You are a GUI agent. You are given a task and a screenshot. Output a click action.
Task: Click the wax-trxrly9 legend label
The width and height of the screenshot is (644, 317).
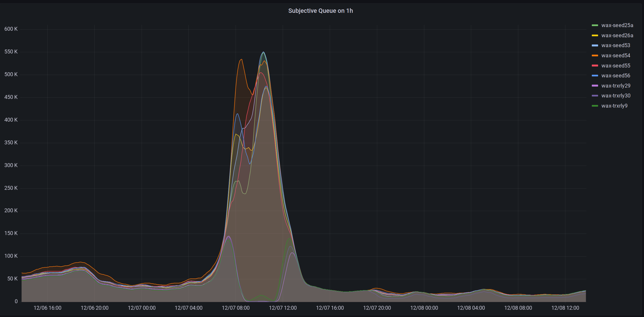pyautogui.click(x=614, y=106)
